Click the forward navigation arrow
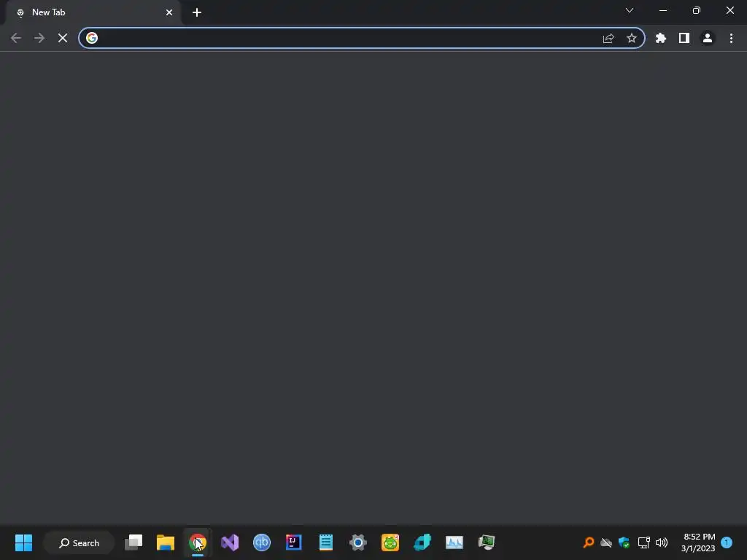This screenshot has width=747, height=560. click(39, 38)
